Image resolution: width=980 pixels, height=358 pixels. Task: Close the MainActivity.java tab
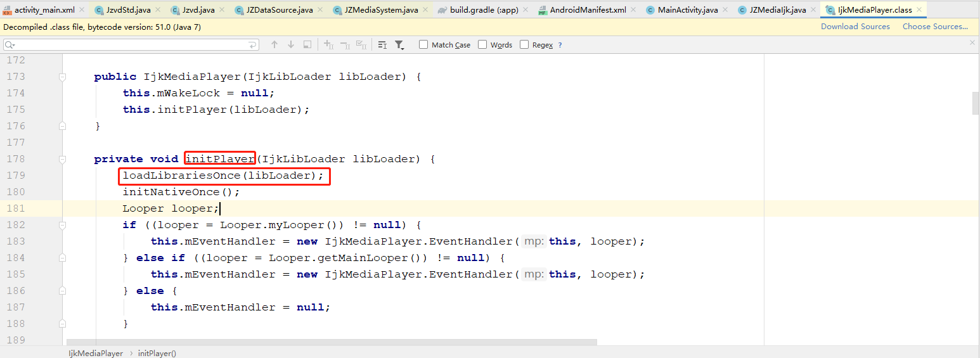tap(725, 10)
